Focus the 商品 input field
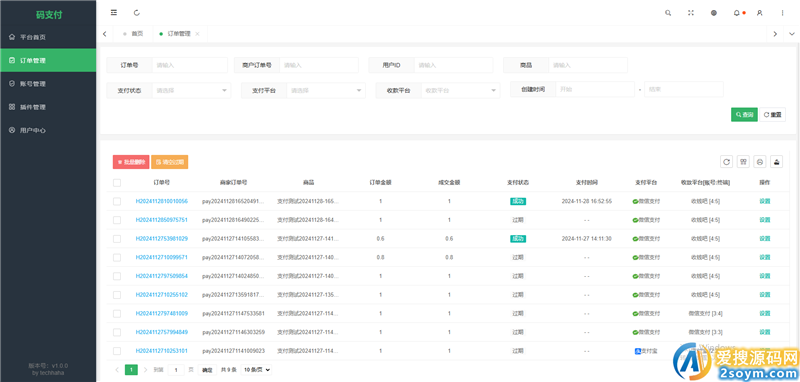 588,65
